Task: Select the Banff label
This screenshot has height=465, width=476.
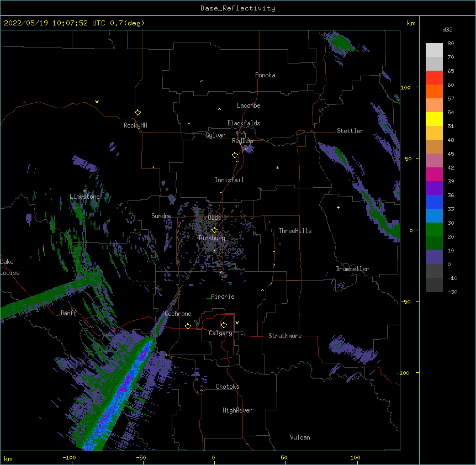Action: click(68, 313)
